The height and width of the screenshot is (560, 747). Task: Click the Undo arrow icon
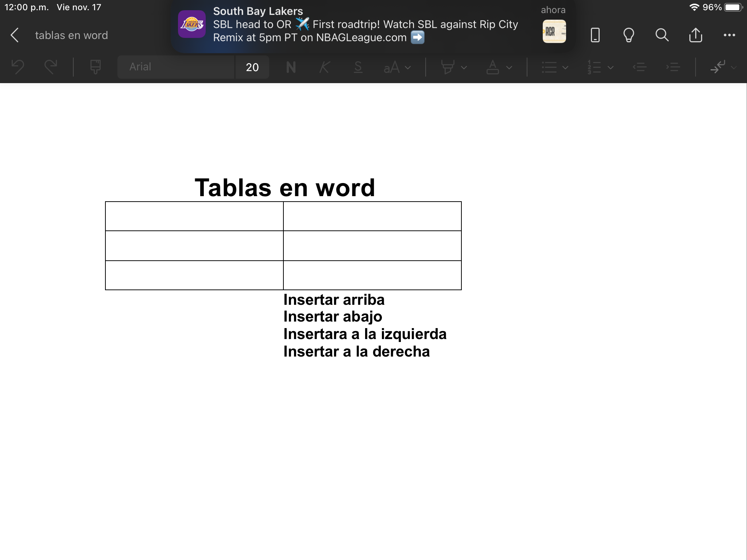coord(18,67)
